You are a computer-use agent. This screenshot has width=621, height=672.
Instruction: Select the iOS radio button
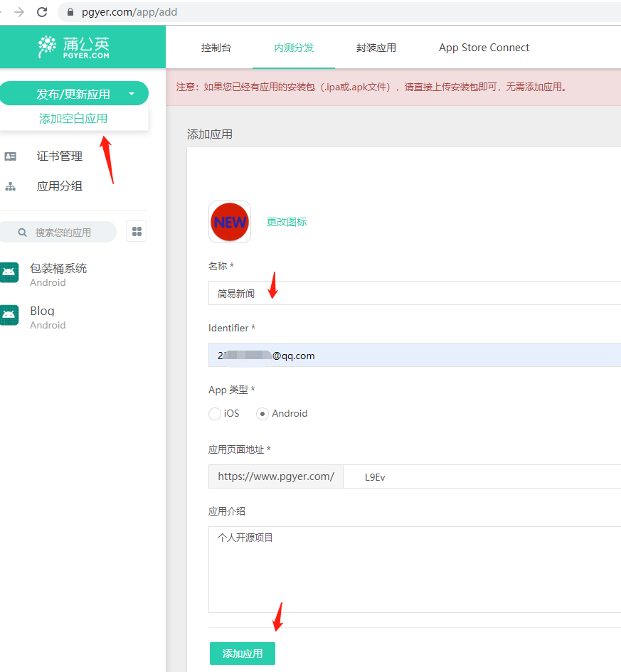point(214,413)
